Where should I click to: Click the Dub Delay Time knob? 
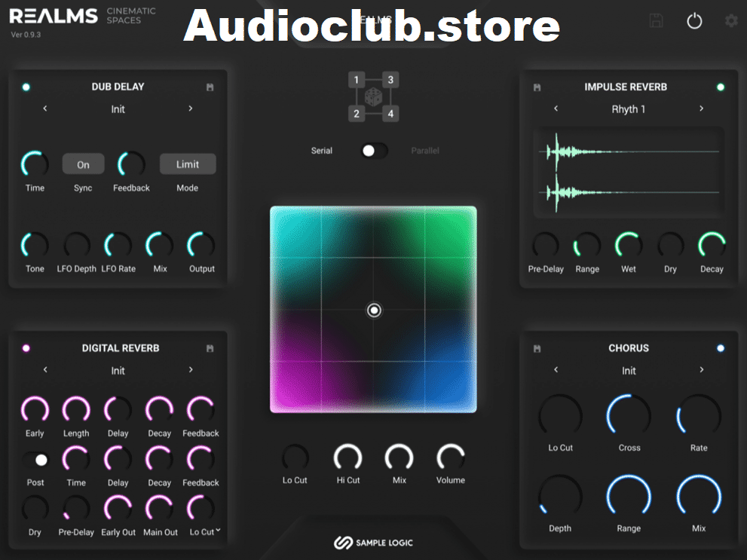(35, 164)
